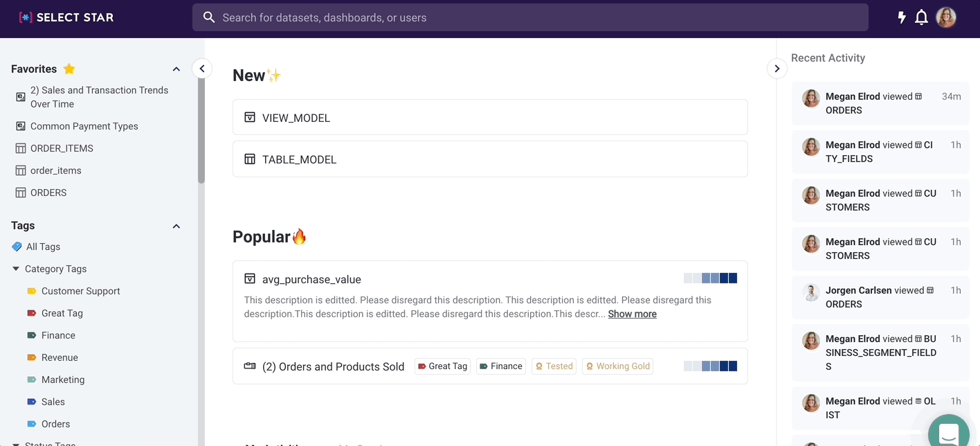Open ORDER_ITEMS favorite in sidebar
Viewport: 980px width, 446px height.
click(x=62, y=148)
